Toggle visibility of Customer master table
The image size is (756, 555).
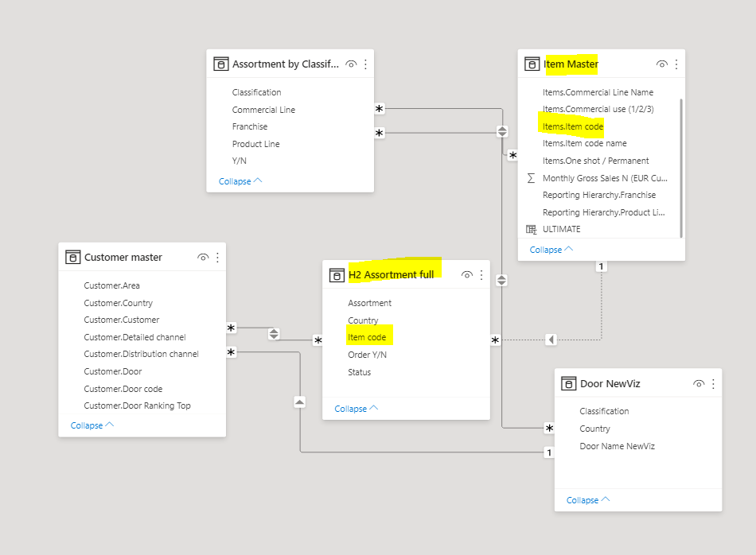coord(203,258)
